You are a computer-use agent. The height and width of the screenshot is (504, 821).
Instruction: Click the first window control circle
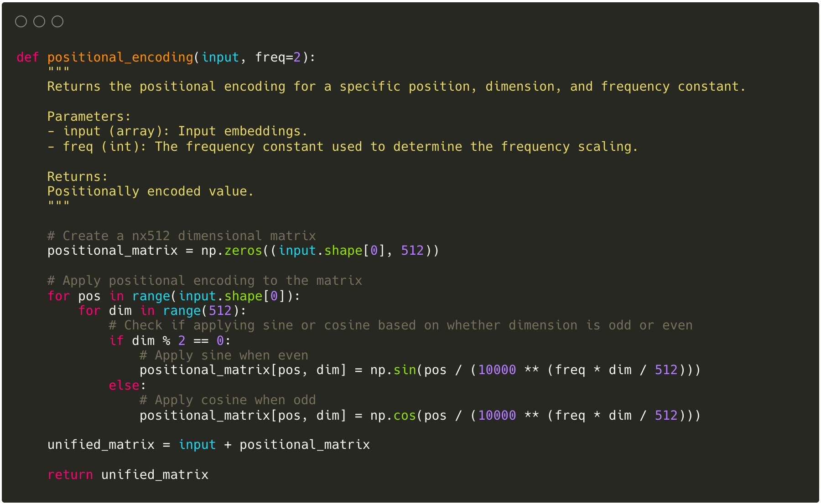21,21
